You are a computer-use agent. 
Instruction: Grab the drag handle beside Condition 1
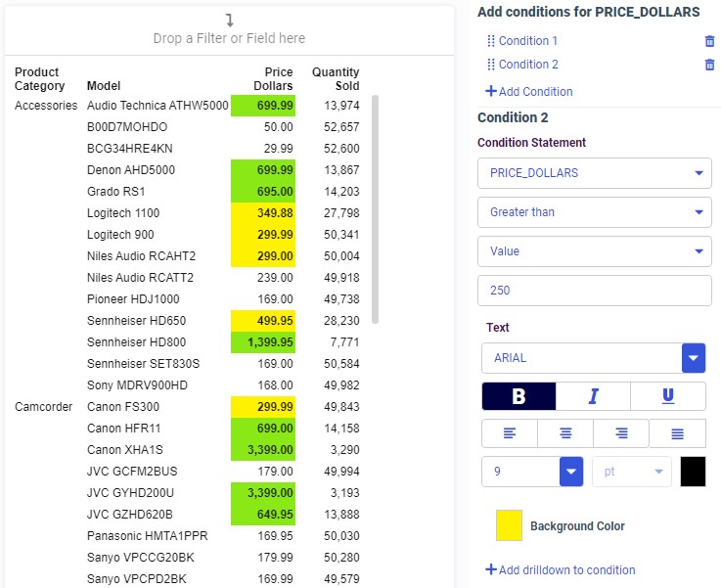point(490,41)
